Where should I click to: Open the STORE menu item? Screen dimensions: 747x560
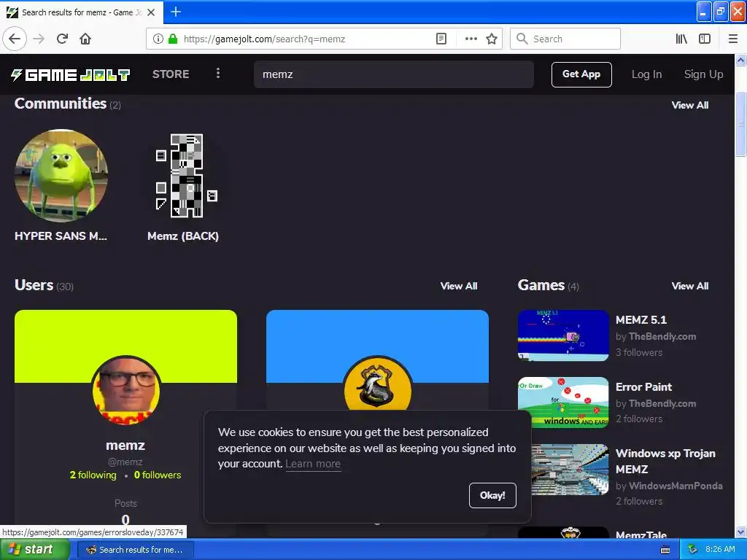tap(171, 74)
